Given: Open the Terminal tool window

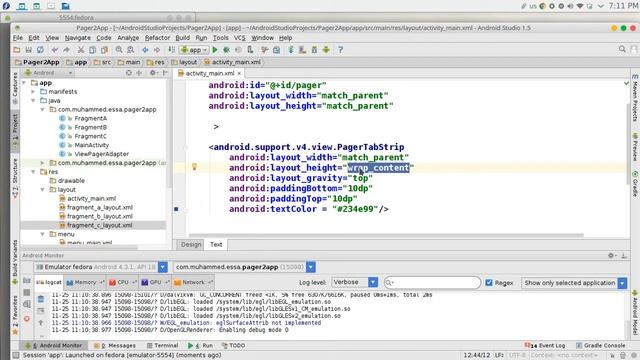Looking at the screenshot, I should [x=162, y=345].
